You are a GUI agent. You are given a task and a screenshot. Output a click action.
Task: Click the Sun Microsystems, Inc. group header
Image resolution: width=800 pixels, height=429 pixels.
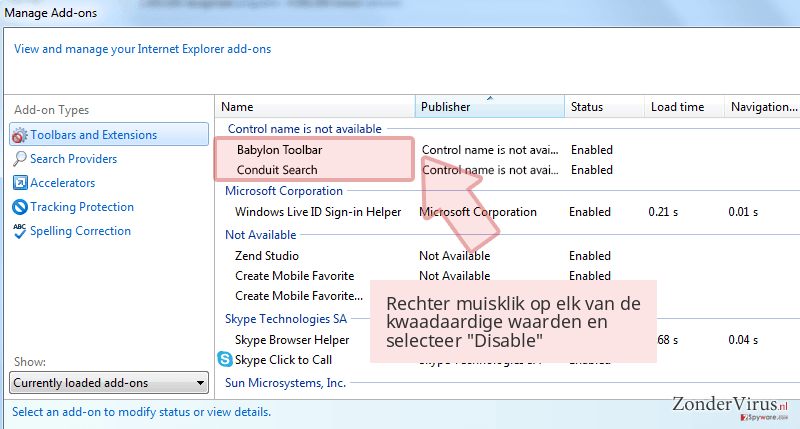click(286, 383)
